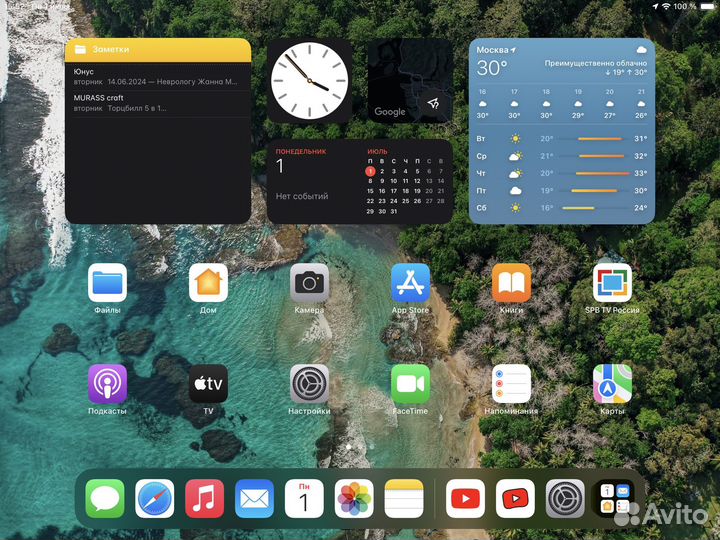The height and width of the screenshot is (540, 720).
Task: Tap the analog clock widget
Action: pyautogui.click(x=309, y=80)
